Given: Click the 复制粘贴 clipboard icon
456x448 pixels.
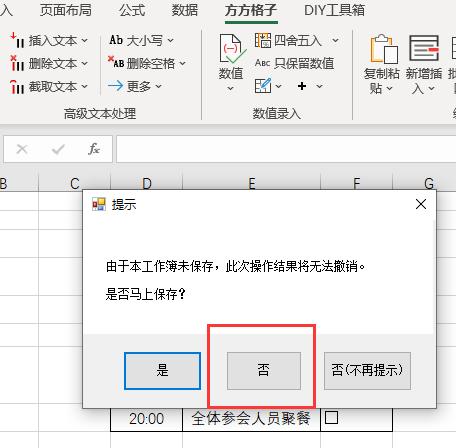Looking at the screenshot, I should 384,49.
